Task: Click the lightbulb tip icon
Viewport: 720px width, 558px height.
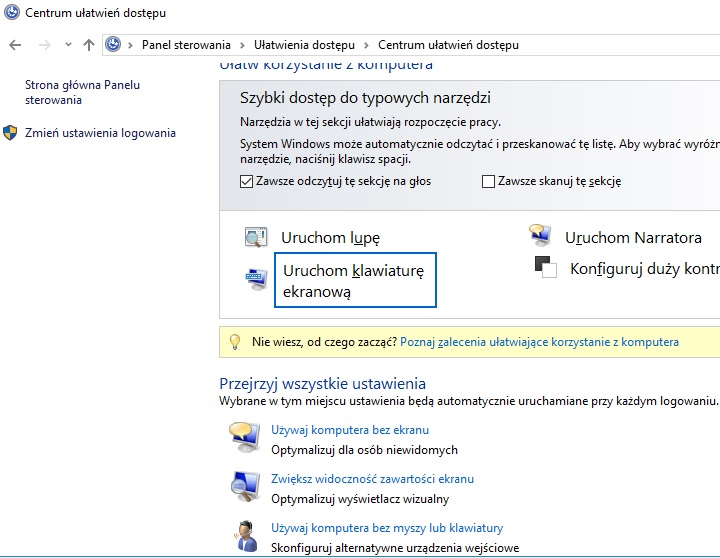Action: (x=235, y=342)
